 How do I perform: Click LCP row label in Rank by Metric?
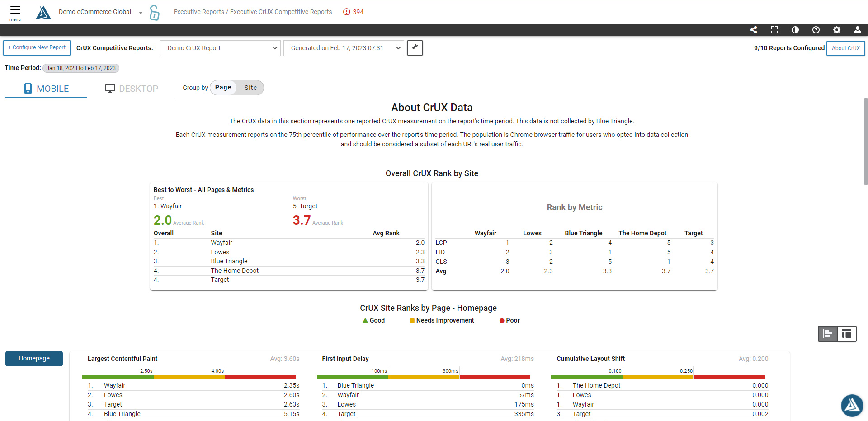click(441, 243)
